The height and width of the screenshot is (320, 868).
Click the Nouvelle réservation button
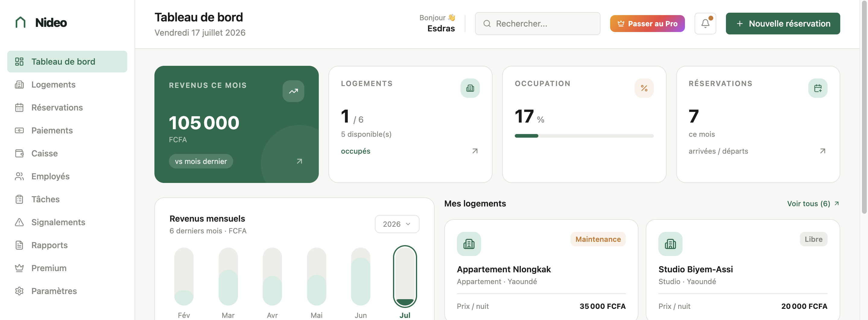click(x=783, y=24)
